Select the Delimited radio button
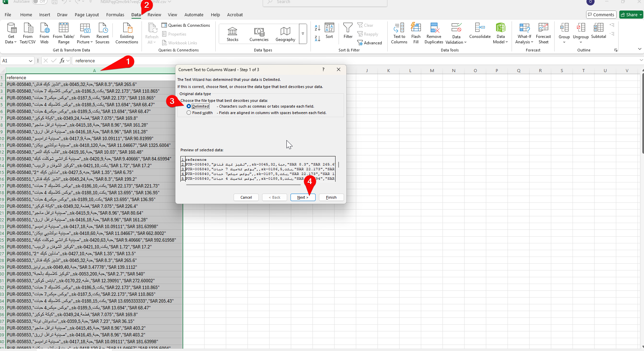The height and width of the screenshot is (351, 644). tap(189, 106)
